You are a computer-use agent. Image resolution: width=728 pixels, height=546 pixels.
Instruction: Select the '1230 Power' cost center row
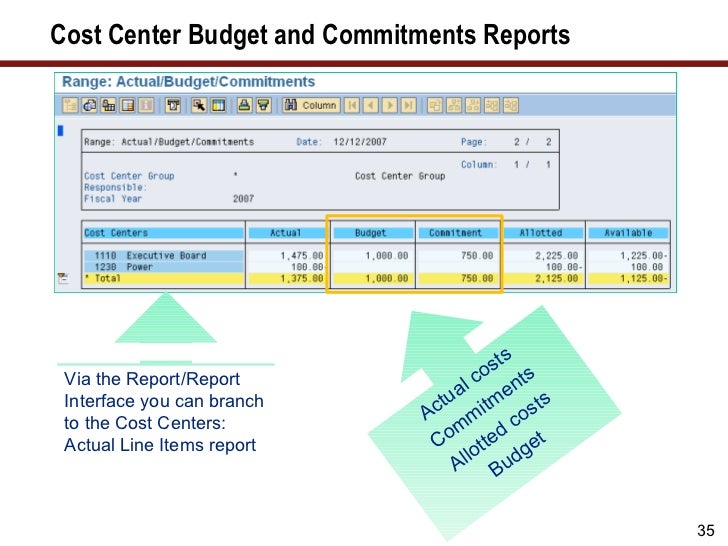click(x=163, y=267)
